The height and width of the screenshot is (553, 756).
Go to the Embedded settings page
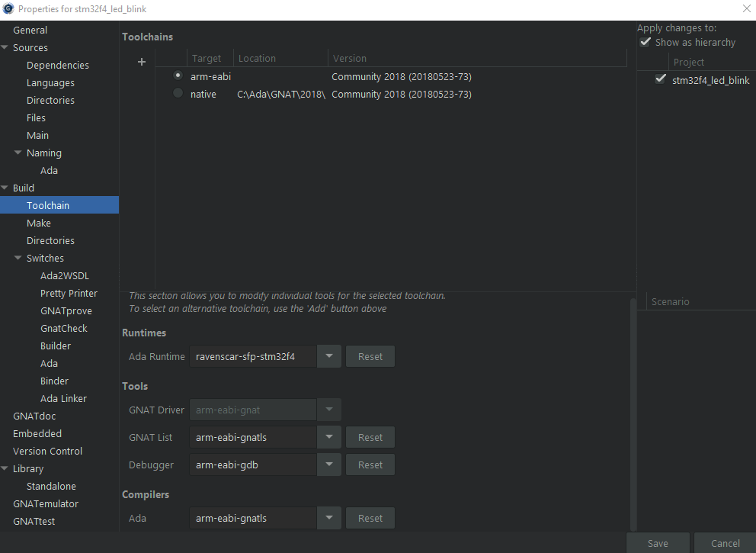(x=37, y=433)
